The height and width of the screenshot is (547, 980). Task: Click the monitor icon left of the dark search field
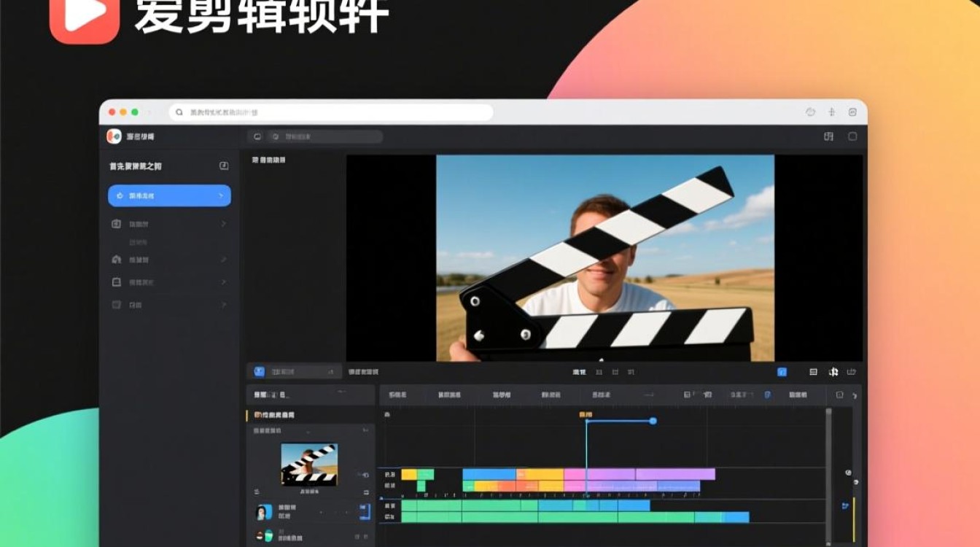(257, 136)
